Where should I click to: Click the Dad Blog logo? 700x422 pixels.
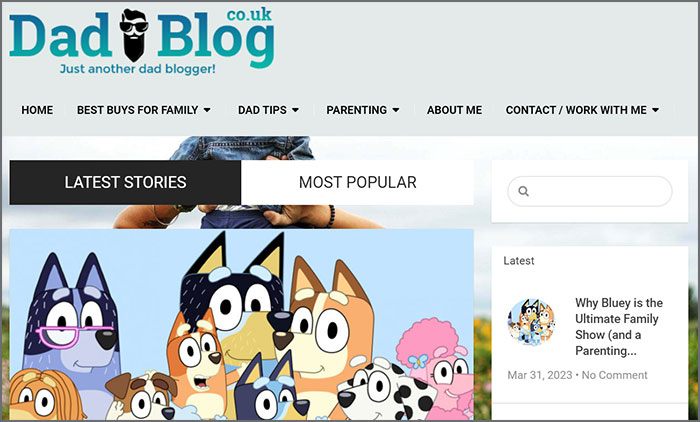[x=142, y=41]
